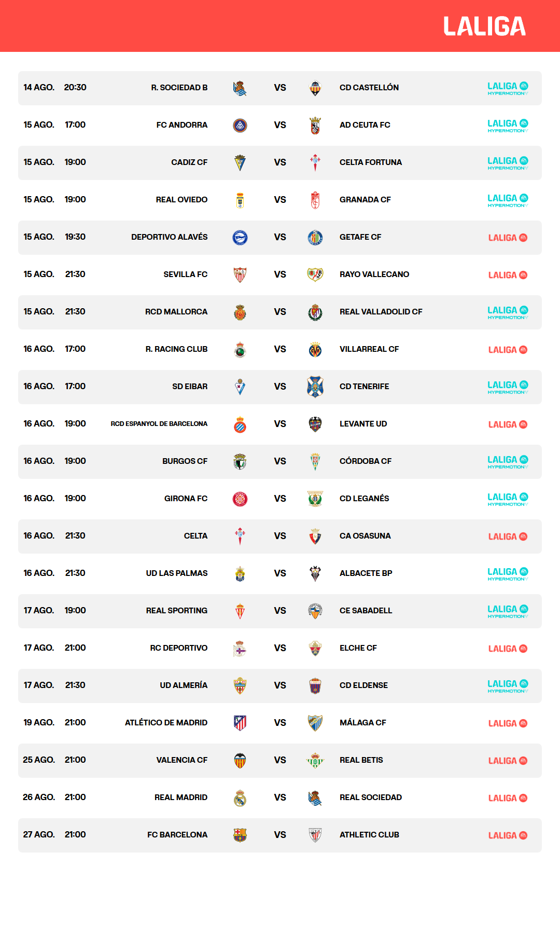Click Hypermotion badge on UD Almería row

(508, 686)
